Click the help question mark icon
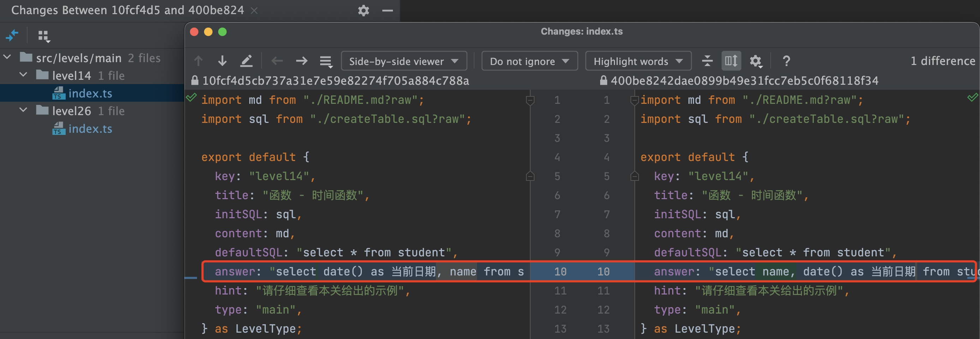Screen dimensions: 980x339 [786, 61]
